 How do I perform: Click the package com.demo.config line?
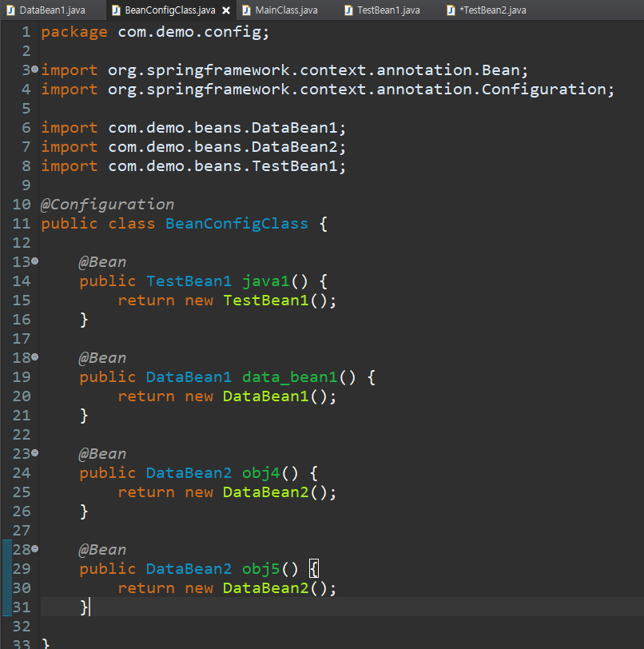(155, 32)
